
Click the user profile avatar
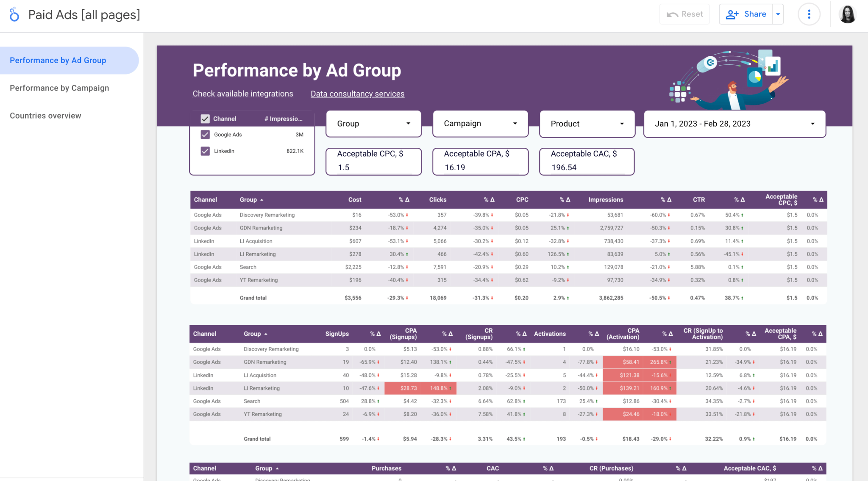point(848,14)
